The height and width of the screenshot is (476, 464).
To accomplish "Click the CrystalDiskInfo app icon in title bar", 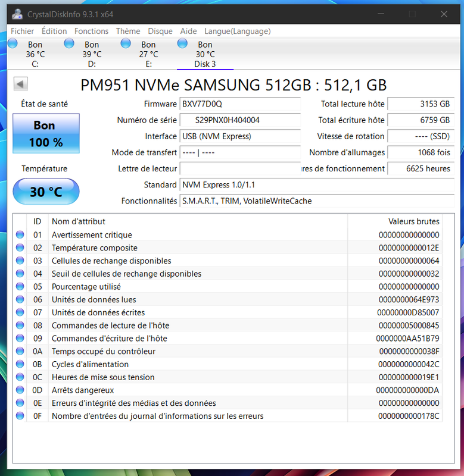I will (17, 14).
